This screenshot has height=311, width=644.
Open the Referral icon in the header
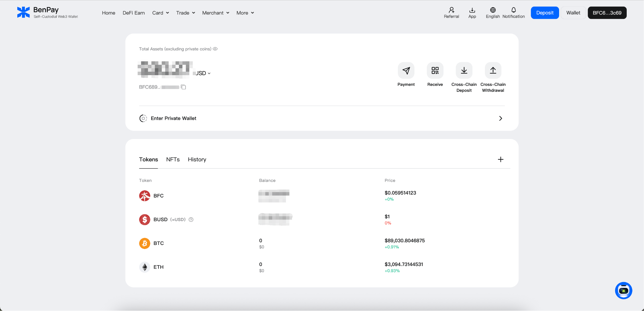pos(451,9)
